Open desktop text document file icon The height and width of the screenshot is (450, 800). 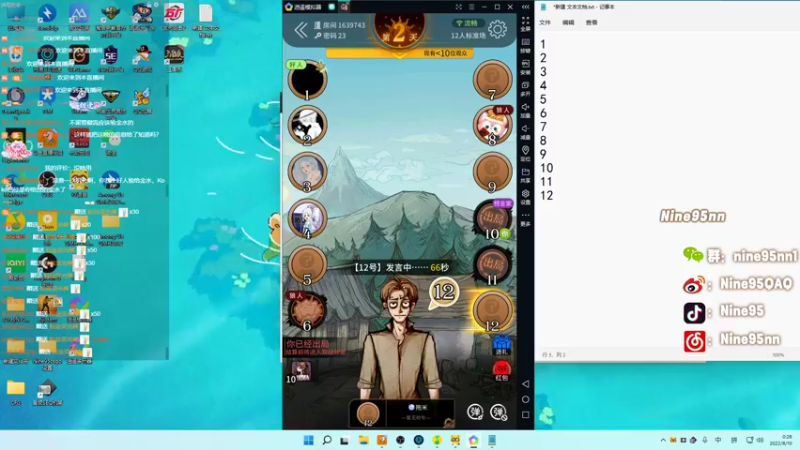(x=206, y=19)
